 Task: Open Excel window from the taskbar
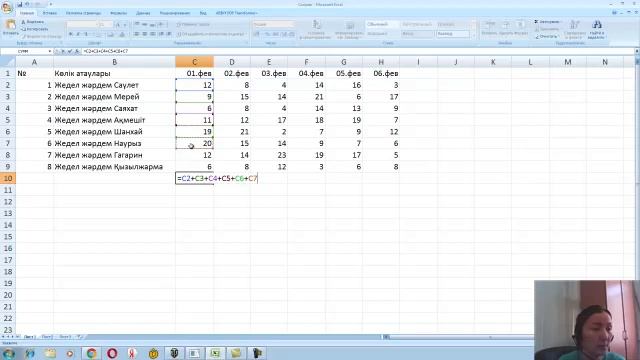(x=215, y=353)
